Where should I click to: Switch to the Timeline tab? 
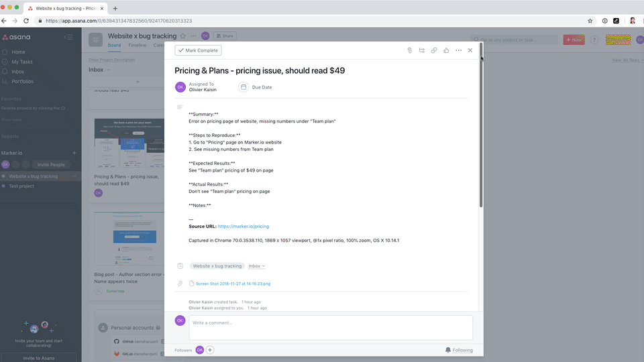click(x=137, y=46)
